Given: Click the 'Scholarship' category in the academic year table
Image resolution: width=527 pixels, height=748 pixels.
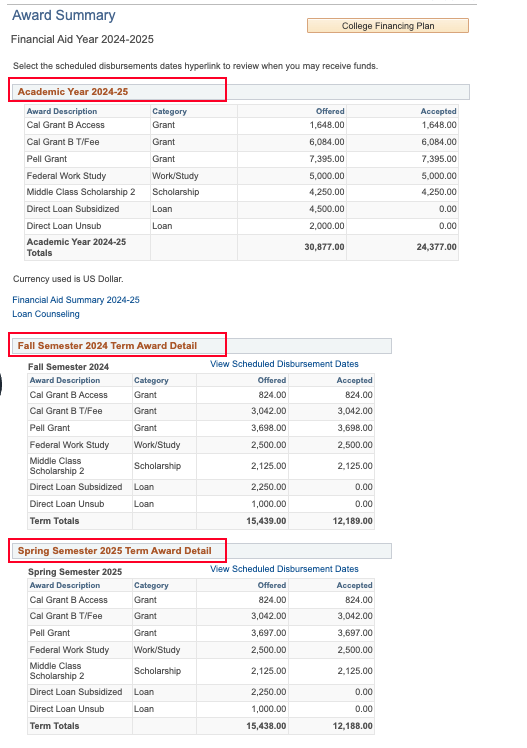Looking at the screenshot, I should pos(176,192).
